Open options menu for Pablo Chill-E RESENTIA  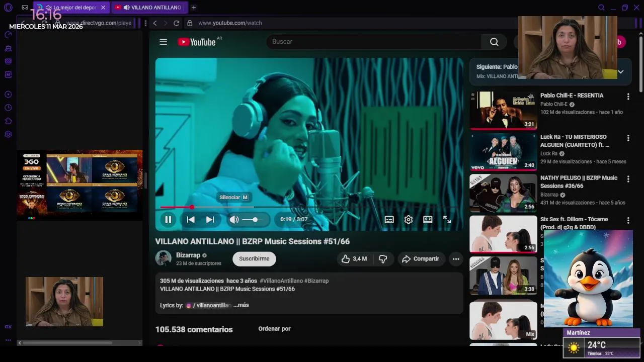(628, 97)
